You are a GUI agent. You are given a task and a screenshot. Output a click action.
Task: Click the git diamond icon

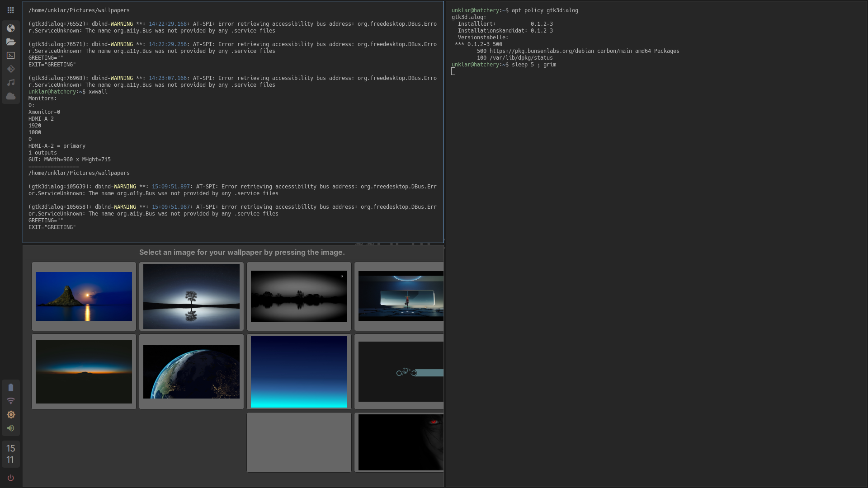tap(11, 69)
